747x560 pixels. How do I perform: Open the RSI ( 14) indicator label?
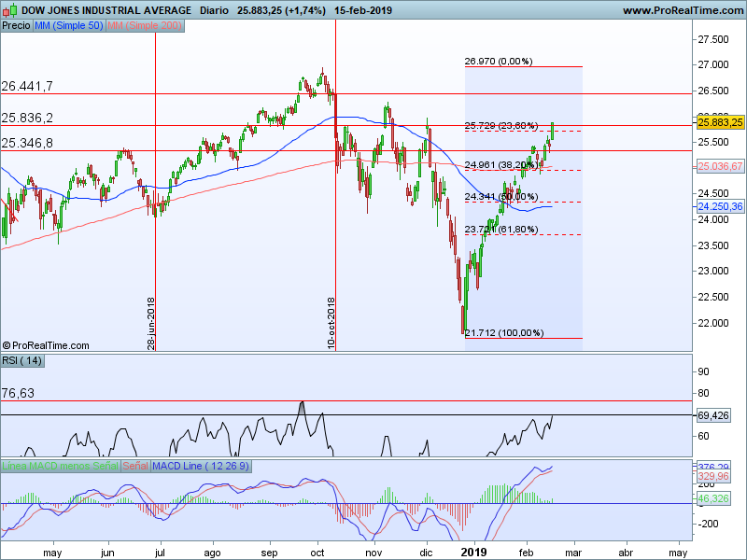[21, 360]
